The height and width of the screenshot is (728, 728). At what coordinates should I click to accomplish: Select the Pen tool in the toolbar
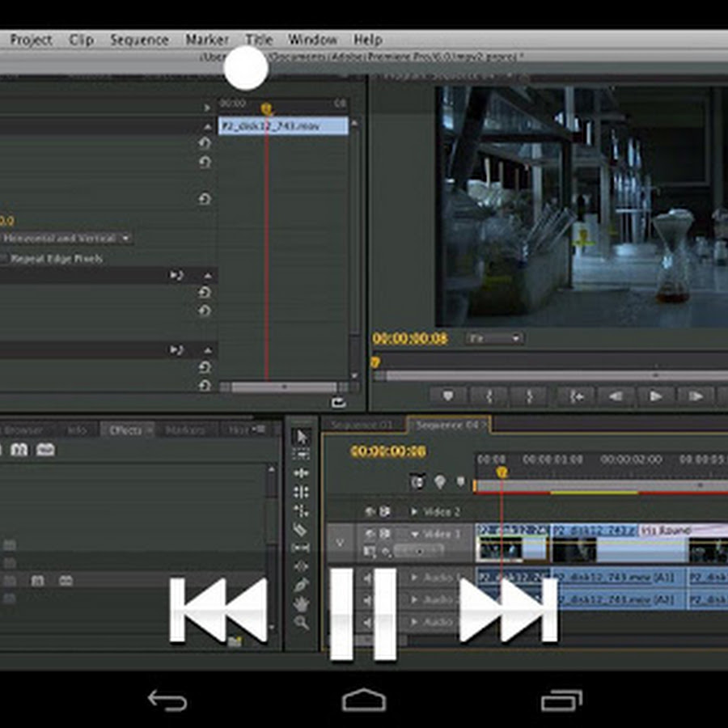pyautogui.click(x=302, y=585)
